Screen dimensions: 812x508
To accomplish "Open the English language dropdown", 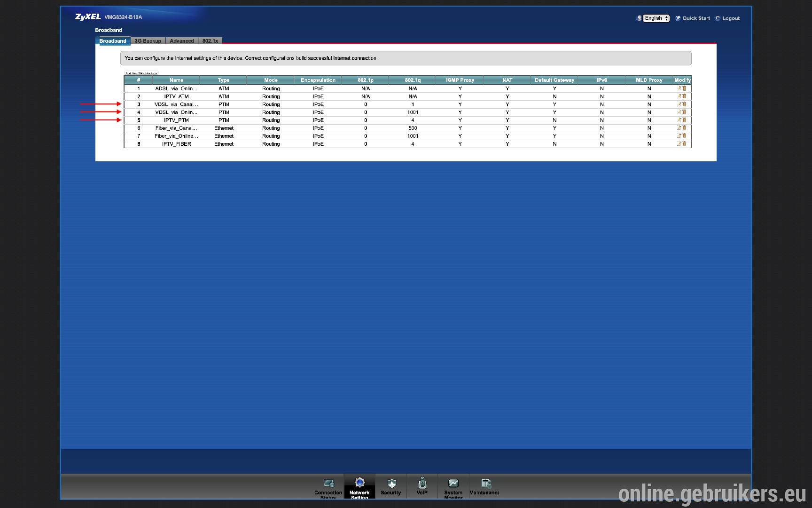I will coord(656,18).
